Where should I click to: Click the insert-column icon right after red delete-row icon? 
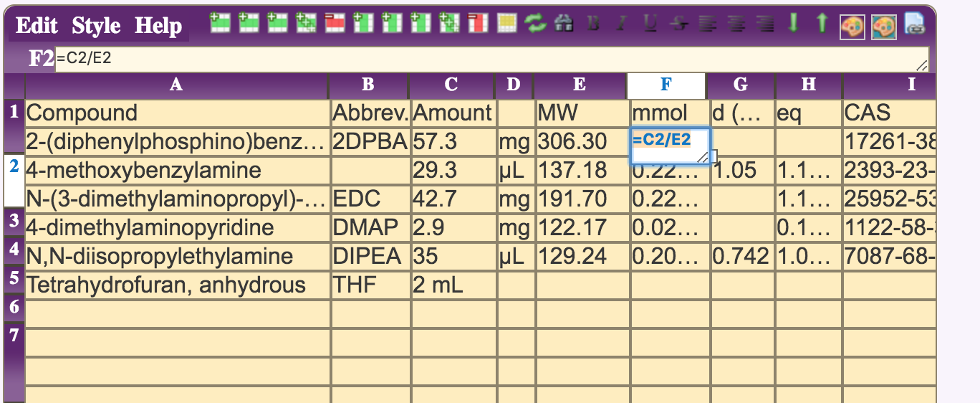[363, 23]
